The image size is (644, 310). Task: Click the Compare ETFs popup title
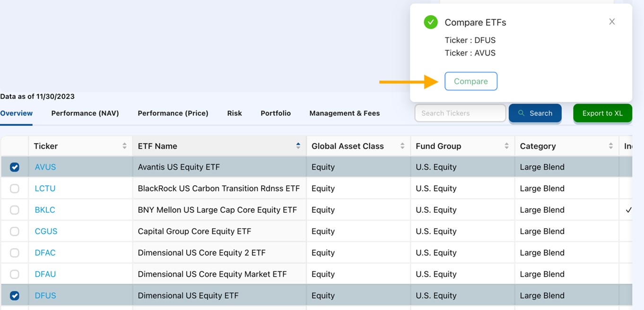(x=475, y=22)
